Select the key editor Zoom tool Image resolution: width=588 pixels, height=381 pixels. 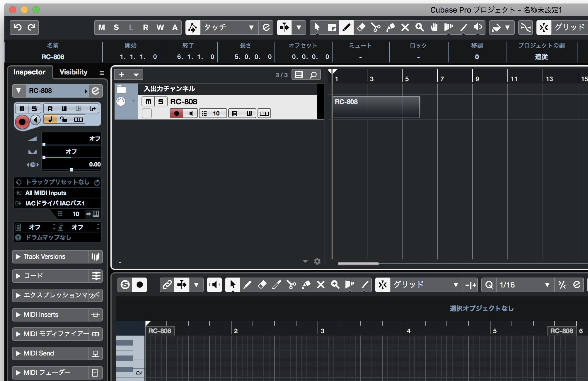click(x=335, y=285)
